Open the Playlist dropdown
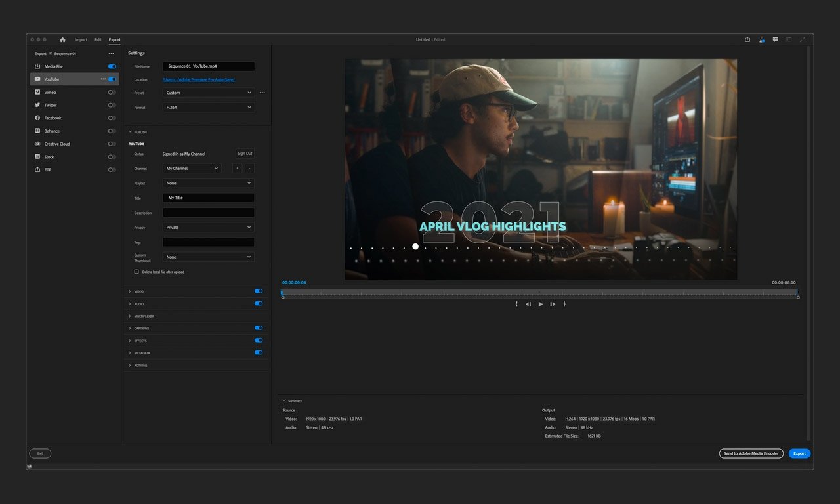The height and width of the screenshot is (504, 840). [x=209, y=183]
